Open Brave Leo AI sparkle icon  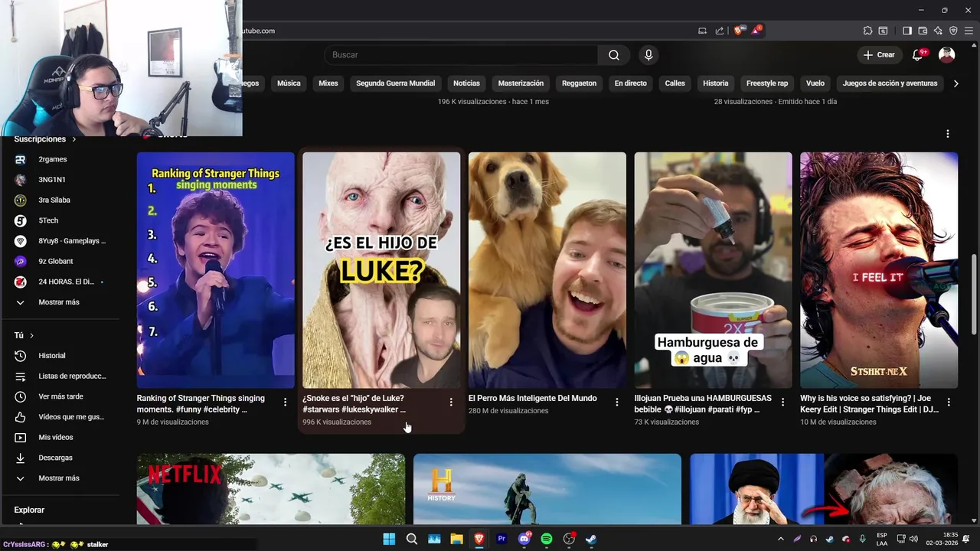click(938, 31)
